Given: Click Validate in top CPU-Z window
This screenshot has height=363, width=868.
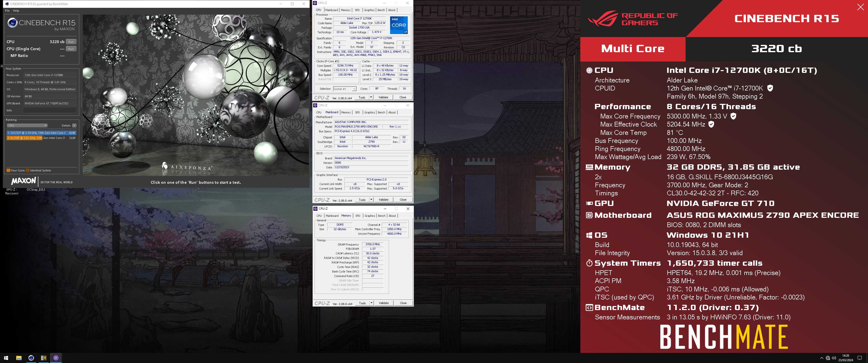Looking at the screenshot, I should (384, 97).
